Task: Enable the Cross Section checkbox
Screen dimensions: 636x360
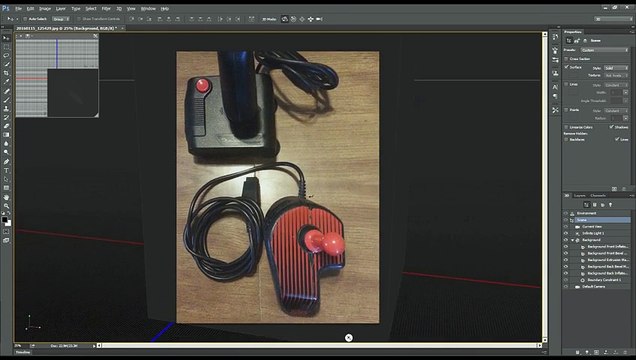Action: click(x=566, y=59)
